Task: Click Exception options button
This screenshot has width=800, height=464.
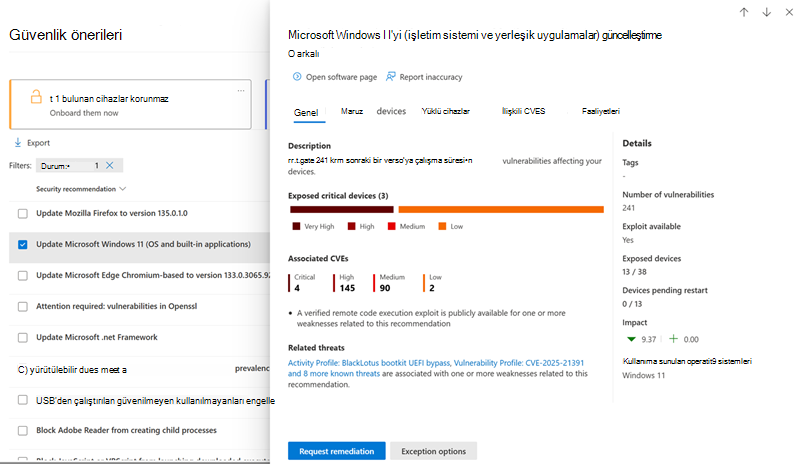Action: 434,451
